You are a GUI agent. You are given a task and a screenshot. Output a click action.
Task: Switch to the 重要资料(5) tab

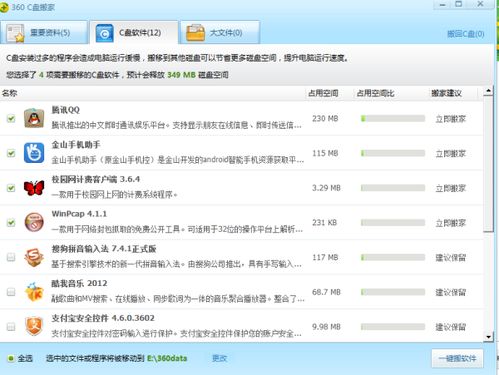[x=44, y=32]
